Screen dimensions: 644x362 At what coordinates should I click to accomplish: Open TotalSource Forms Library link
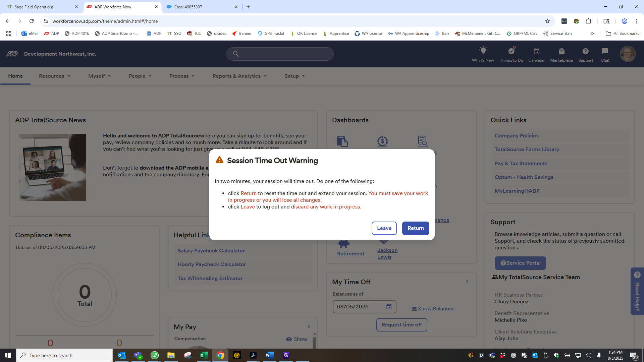(527, 149)
